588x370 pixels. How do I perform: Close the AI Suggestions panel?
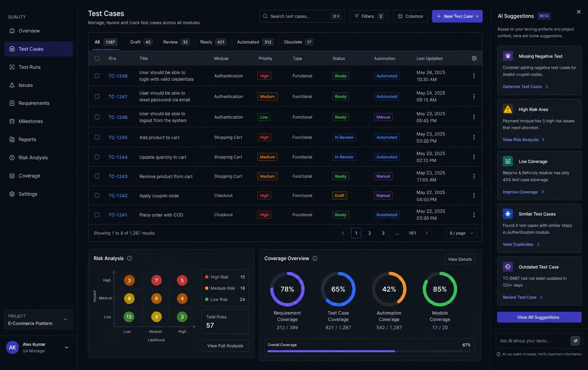pos(579,12)
